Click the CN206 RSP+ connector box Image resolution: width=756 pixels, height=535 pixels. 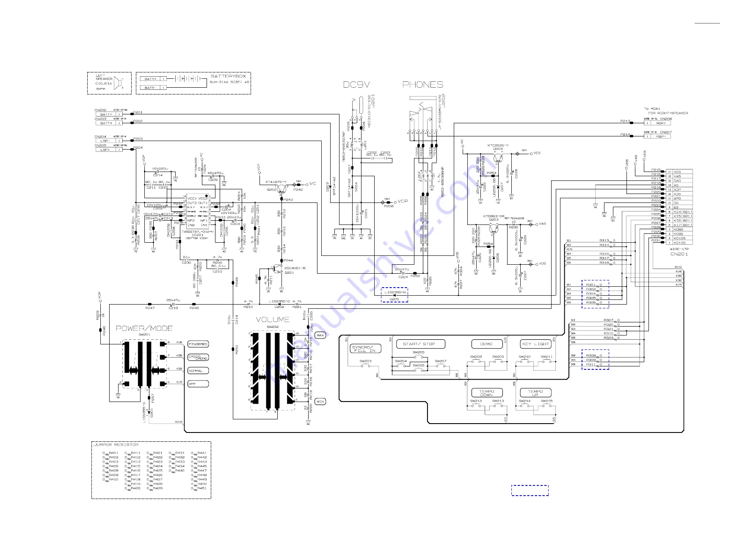tap(657, 123)
